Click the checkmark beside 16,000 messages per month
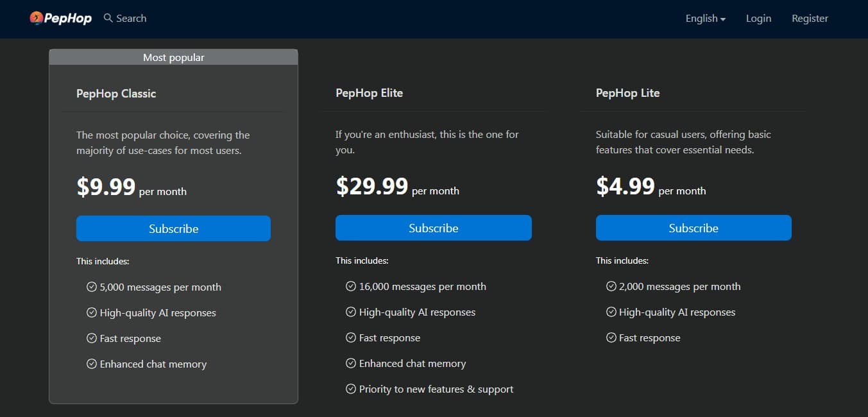 click(x=351, y=286)
